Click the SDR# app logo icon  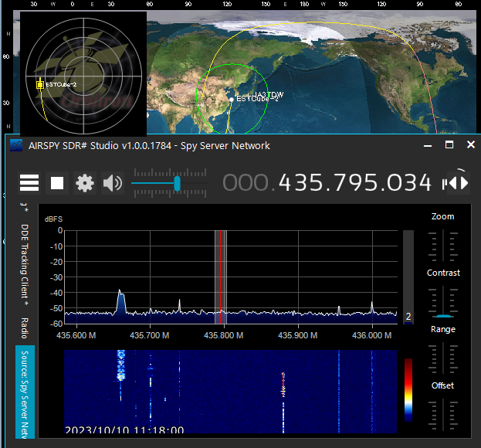pyautogui.click(x=16, y=145)
